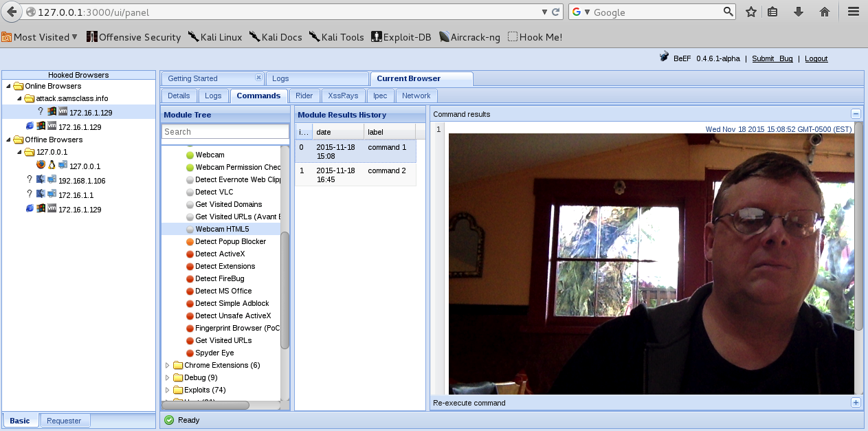This screenshot has height=431, width=868.
Task: Focus the Module Tree search field
Action: [225, 131]
